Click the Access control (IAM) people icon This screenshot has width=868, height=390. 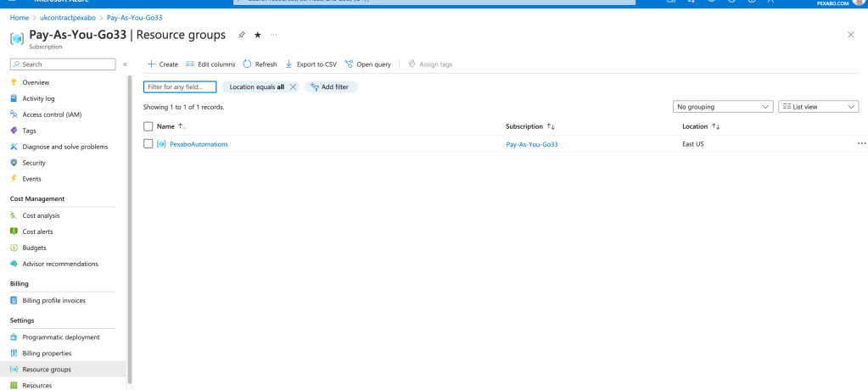[x=14, y=114]
